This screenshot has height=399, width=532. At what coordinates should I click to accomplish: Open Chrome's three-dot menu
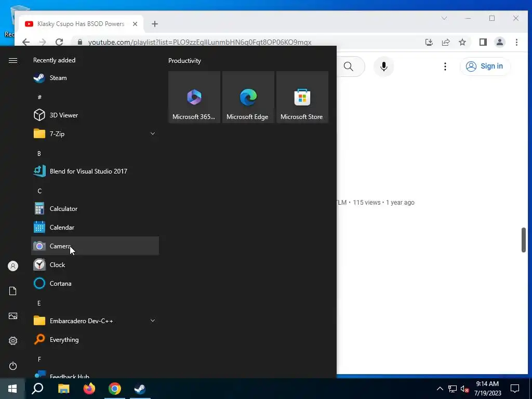(516, 42)
